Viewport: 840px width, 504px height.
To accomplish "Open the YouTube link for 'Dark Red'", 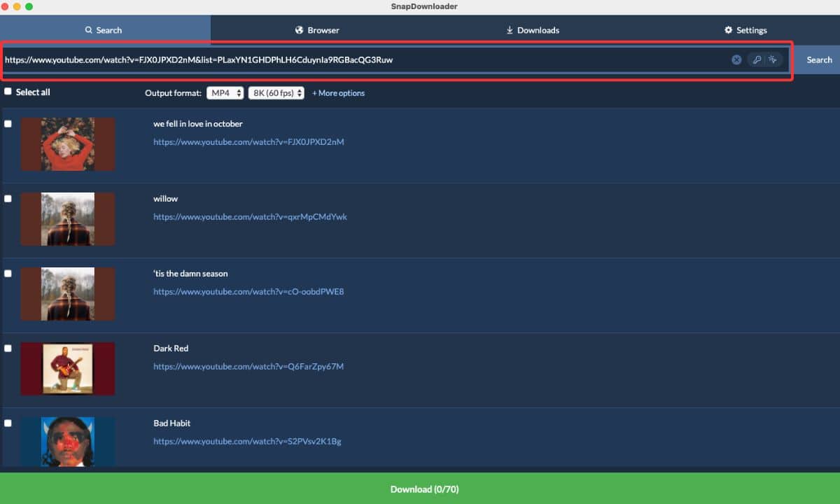I will pyautogui.click(x=248, y=367).
